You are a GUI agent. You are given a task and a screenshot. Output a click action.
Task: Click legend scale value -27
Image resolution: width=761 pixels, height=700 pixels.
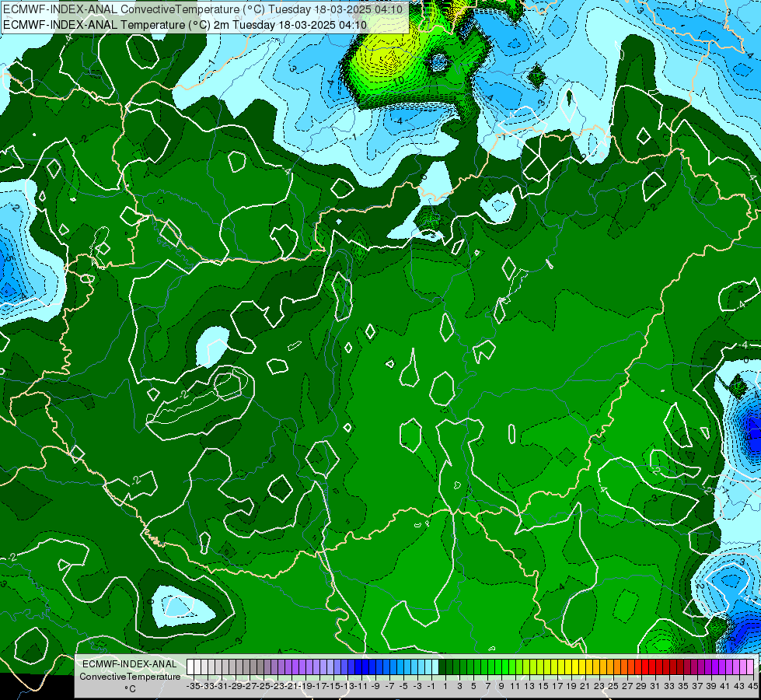[x=250, y=686]
